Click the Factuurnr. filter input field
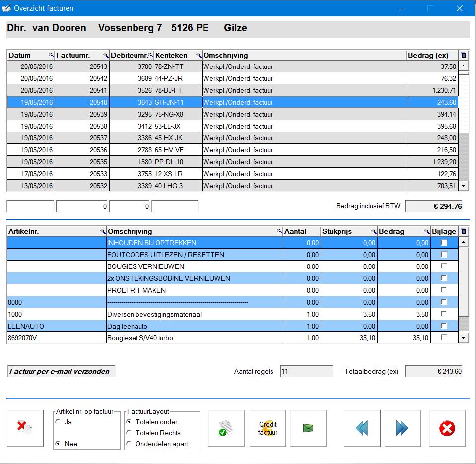 point(82,206)
